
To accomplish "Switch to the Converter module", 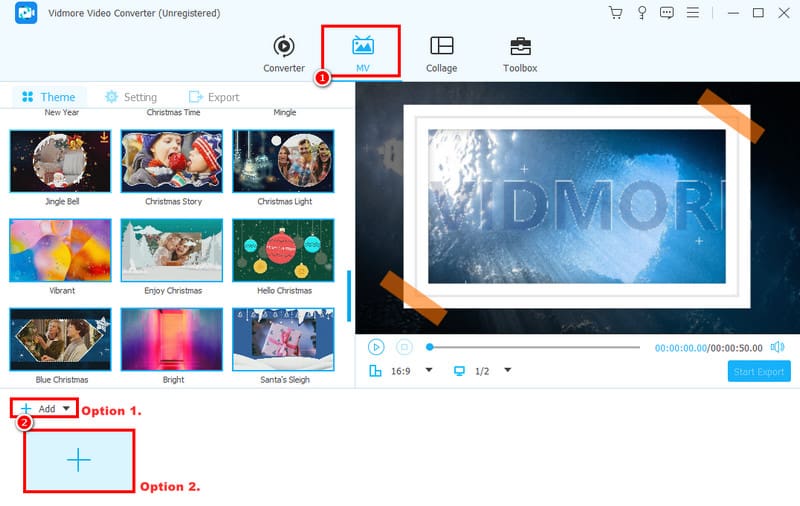I will [x=284, y=54].
